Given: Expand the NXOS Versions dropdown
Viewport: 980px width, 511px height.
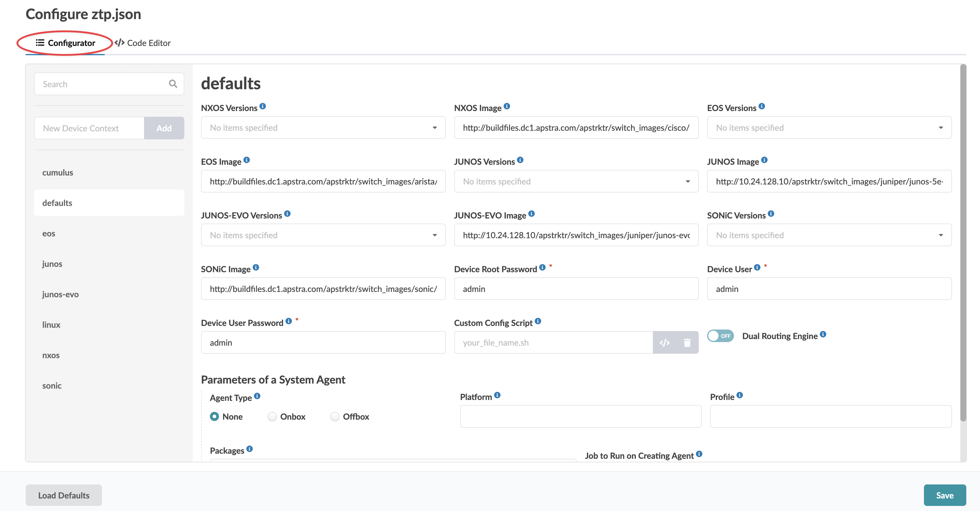Looking at the screenshot, I should coord(323,128).
